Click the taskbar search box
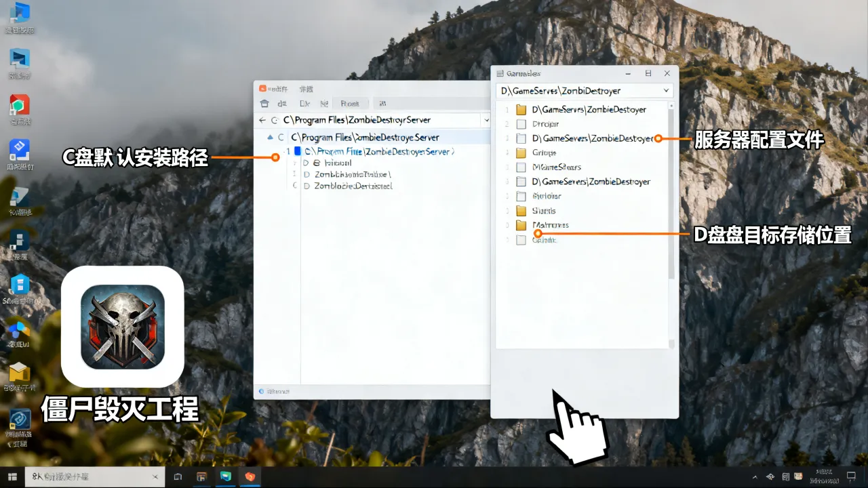 click(x=95, y=476)
